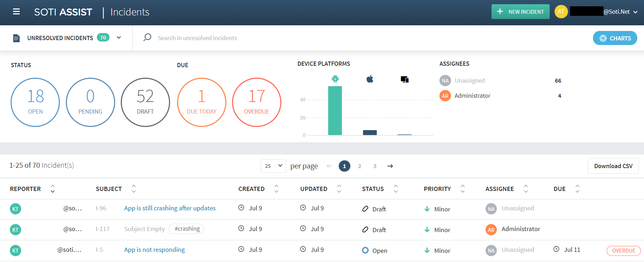Viewport: 644px width, 262px height.
Task: Open the hamburger navigation menu
Action: (x=16, y=12)
